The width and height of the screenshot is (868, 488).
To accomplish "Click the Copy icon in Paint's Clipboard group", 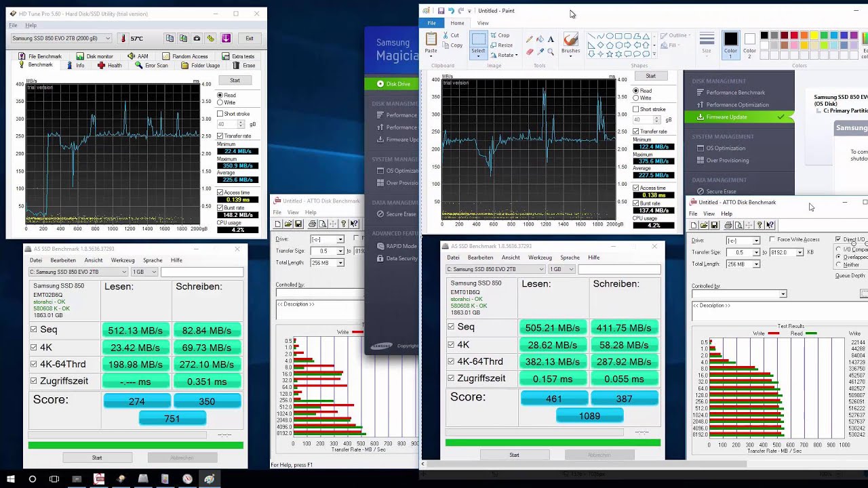I will (446, 45).
